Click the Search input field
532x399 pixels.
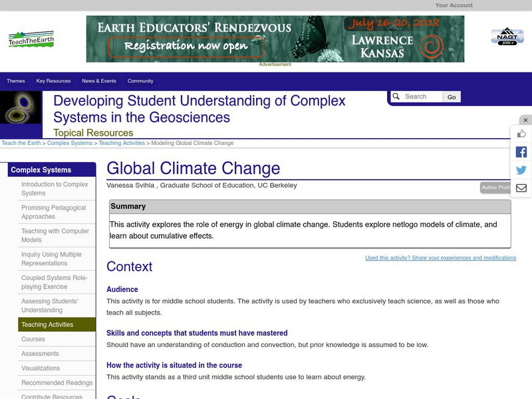coord(422,96)
